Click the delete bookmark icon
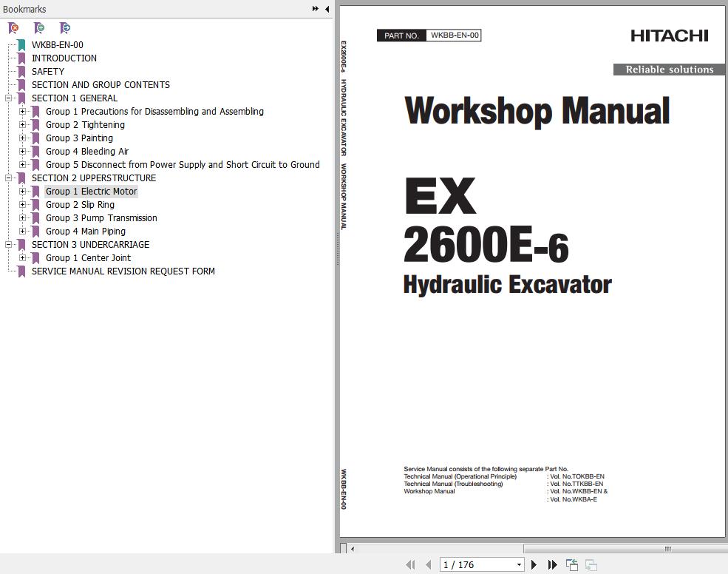728x574 pixels. [x=14, y=28]
